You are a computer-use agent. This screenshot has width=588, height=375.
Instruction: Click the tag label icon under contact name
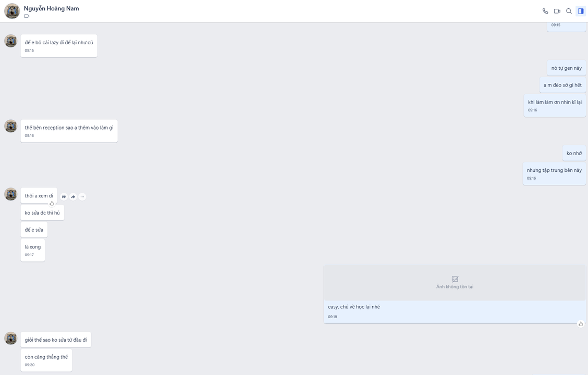coord(27,16)
